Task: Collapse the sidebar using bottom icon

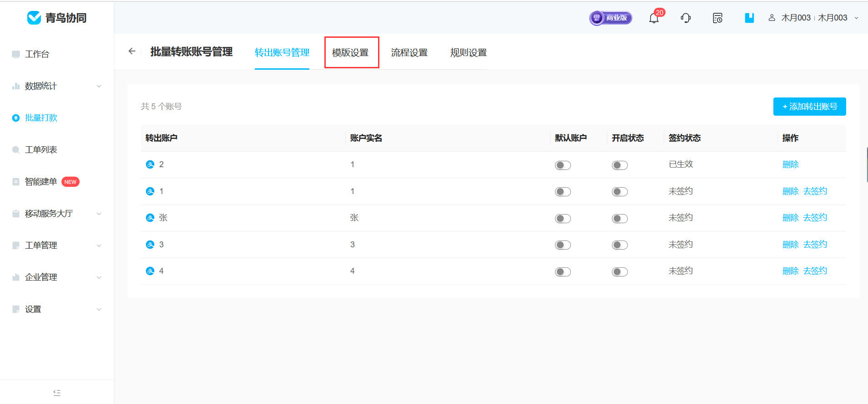Action: point(57,393)
